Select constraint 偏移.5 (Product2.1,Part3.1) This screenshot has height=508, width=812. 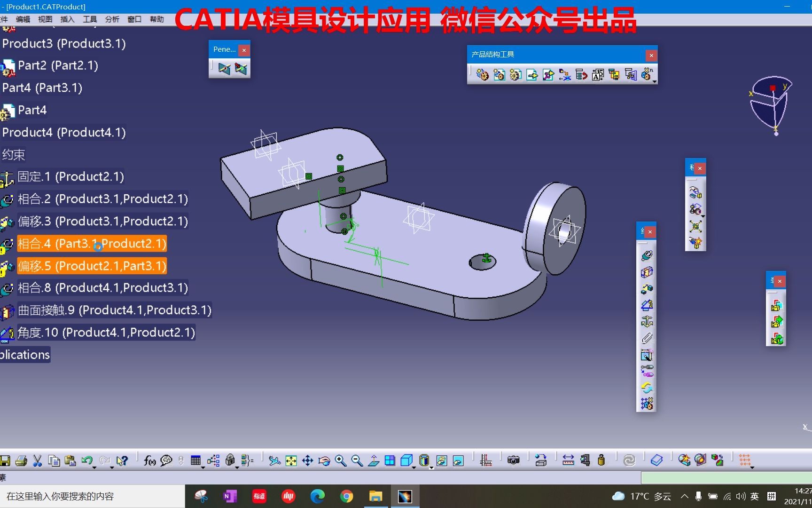point(92,266)
